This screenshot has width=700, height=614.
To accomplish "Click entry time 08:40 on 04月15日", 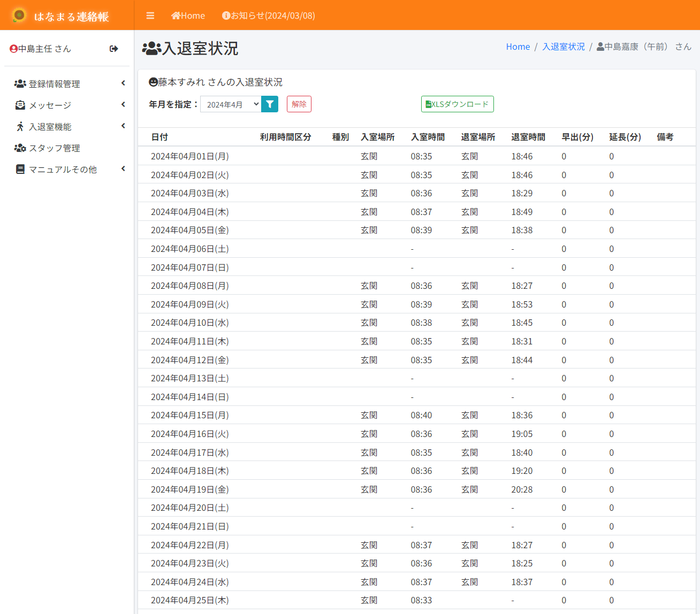I will (422, 416).
